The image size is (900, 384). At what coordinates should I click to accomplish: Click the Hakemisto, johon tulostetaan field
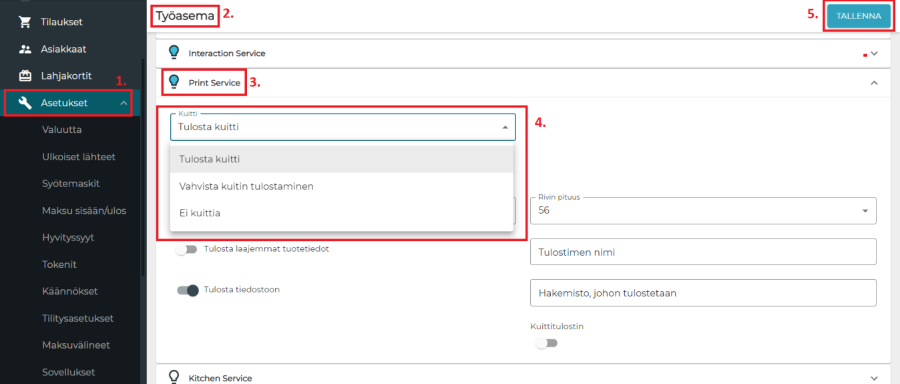pyautogui.click(x=703, y=293)
